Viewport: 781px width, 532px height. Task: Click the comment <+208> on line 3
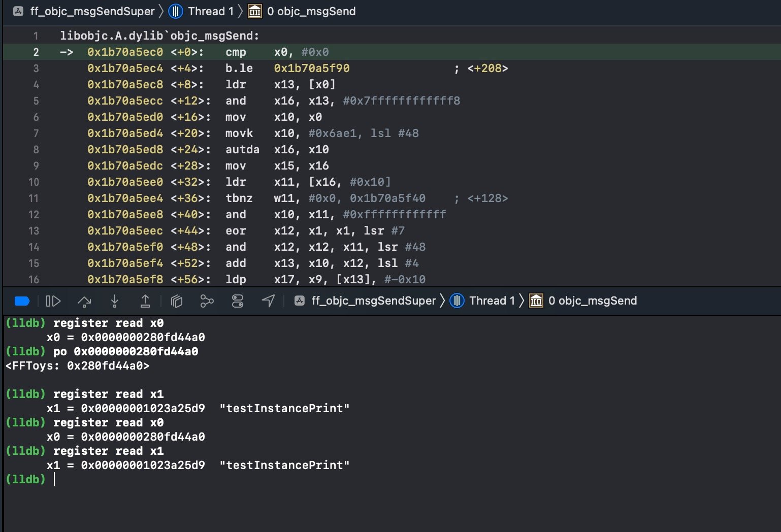pyautogui.click(x=488, y=68)
